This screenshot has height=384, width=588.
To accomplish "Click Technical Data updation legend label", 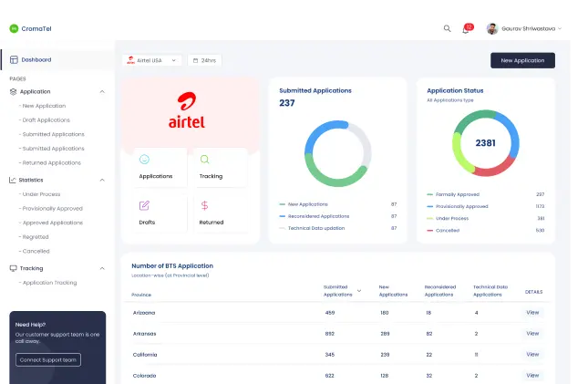I will pyautogui.click(x=316, y=228).
